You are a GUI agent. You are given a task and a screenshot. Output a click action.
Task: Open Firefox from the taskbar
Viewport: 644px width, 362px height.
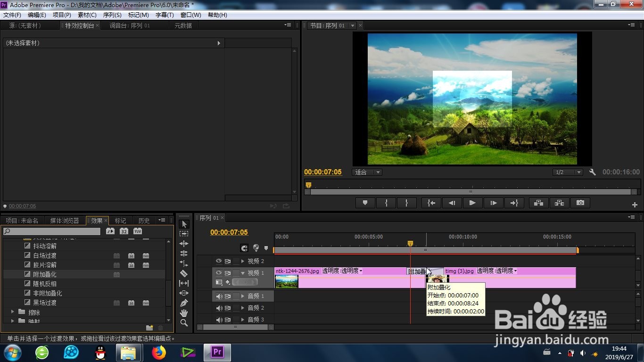coord(159,353)
